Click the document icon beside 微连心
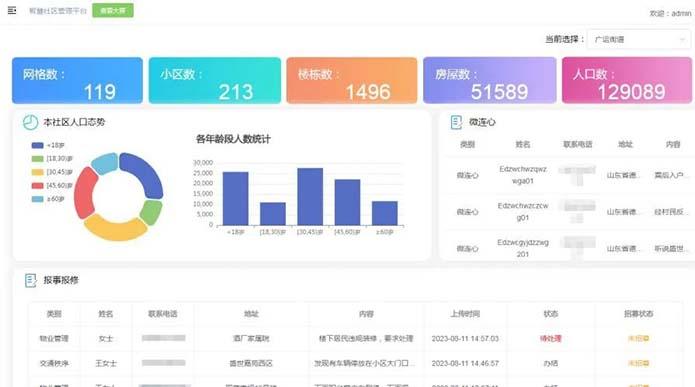This screenshot has height=387, width=695. 456,122
